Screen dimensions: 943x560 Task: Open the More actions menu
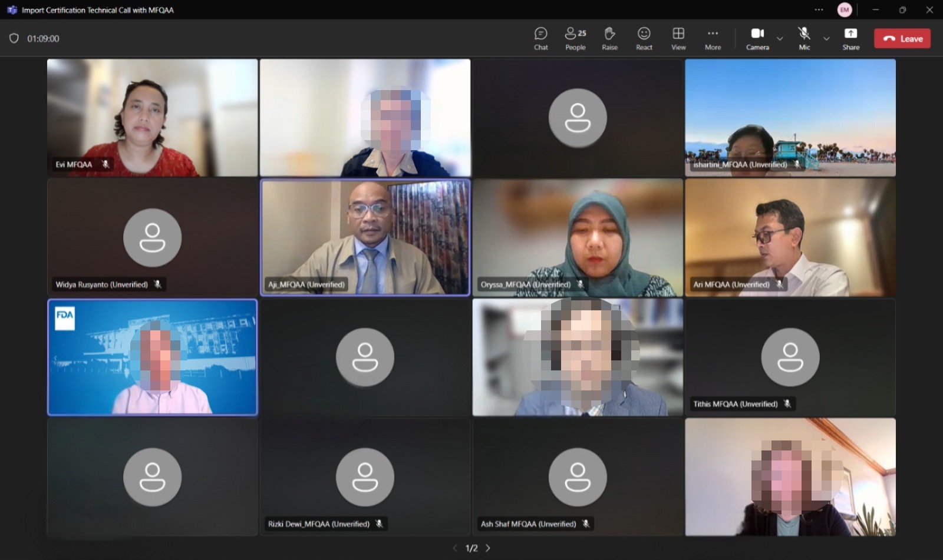pos(713,39)
